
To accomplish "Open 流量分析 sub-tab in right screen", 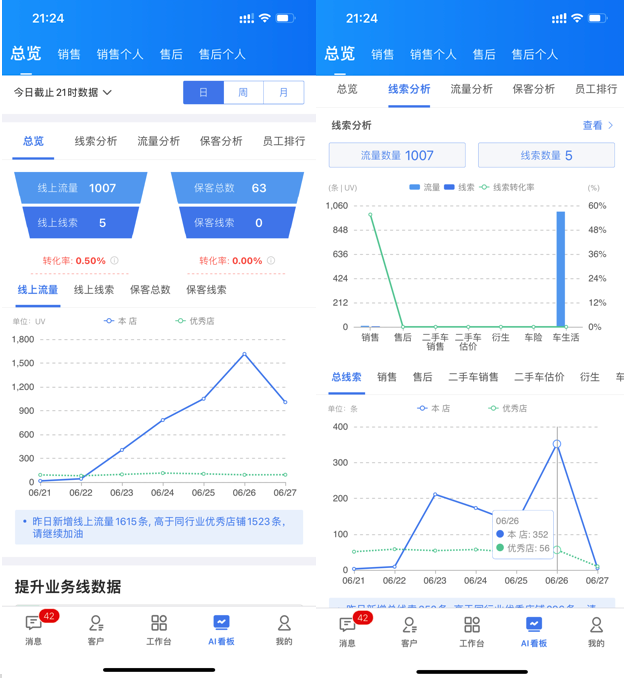I will click(x=471, y=89).
